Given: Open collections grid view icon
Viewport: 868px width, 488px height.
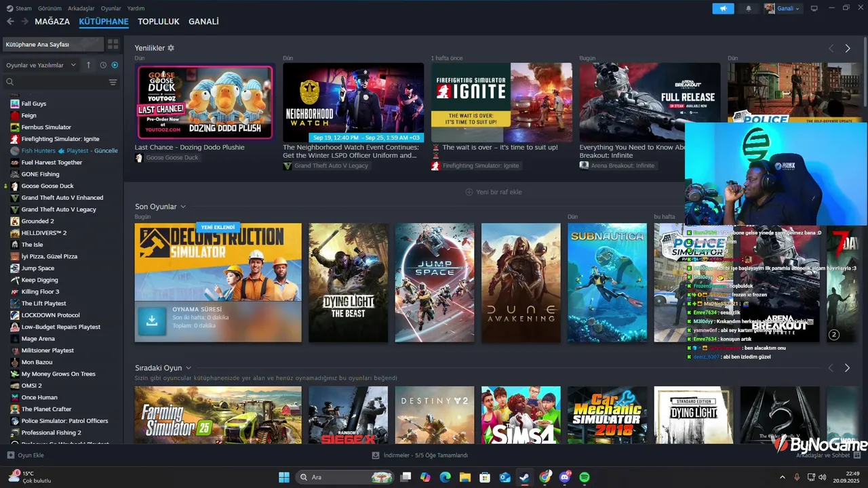Looking at the screenshot, I should 113,44.
